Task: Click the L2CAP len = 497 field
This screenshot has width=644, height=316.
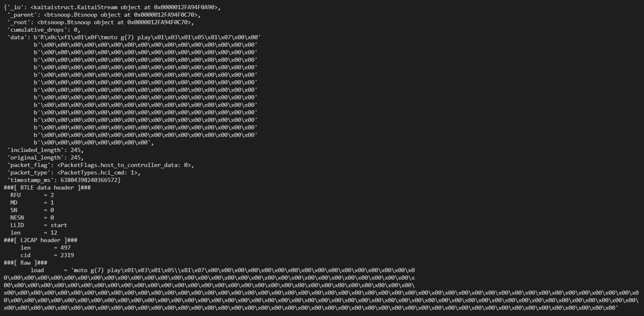Action: (46, 248)
